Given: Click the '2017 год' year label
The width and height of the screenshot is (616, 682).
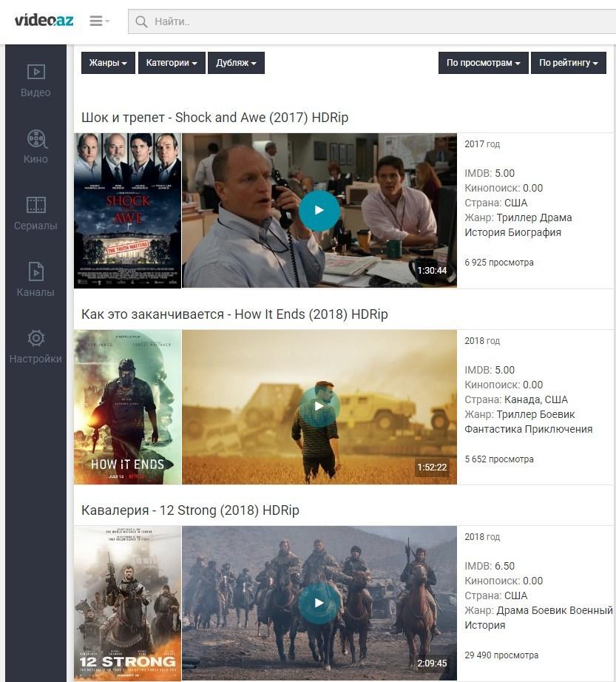Looking at the screenshot, I should 482,144.
